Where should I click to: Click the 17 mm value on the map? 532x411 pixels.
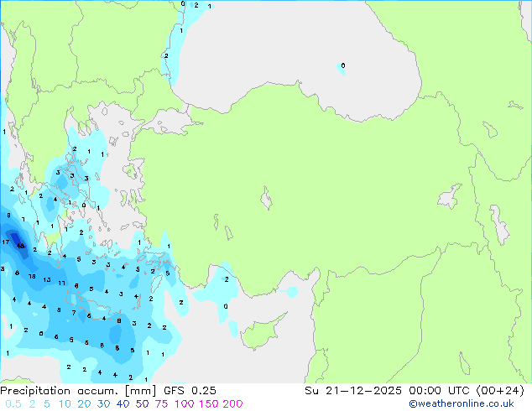5,242
